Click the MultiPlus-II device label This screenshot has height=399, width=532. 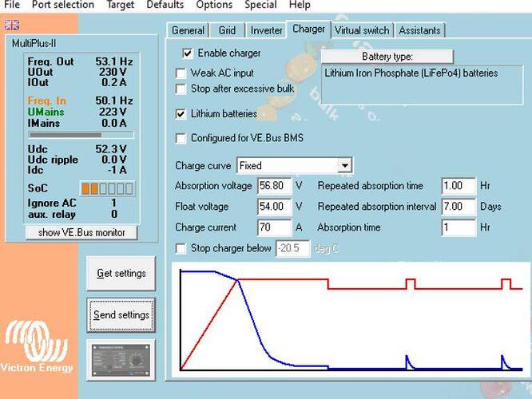[34, 44]
